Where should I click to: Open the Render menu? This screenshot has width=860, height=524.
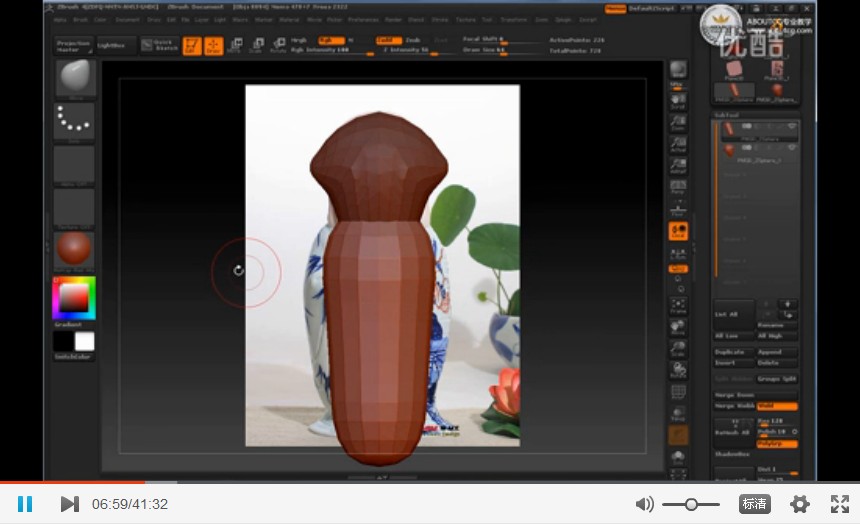point(393,20)
